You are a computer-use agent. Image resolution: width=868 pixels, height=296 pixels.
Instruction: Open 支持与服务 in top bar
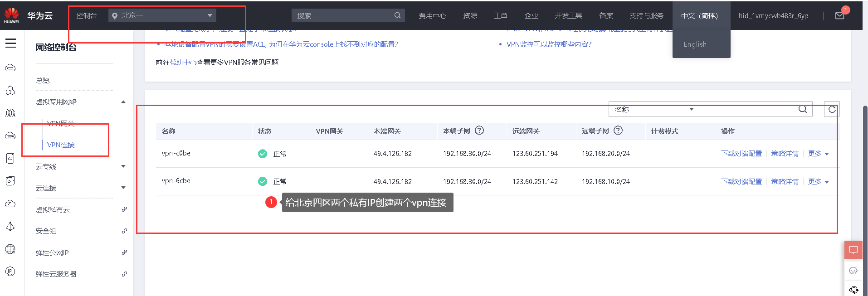[x=646, y=16]
